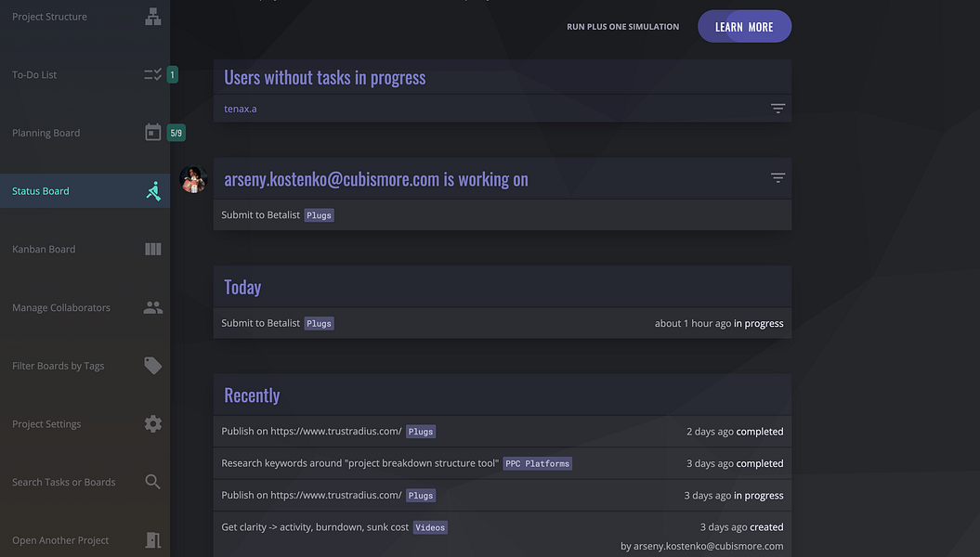Open Submit to Betalist task under Today
The width and height of the screenshot is (980, 557).
(x=261, y=323)
